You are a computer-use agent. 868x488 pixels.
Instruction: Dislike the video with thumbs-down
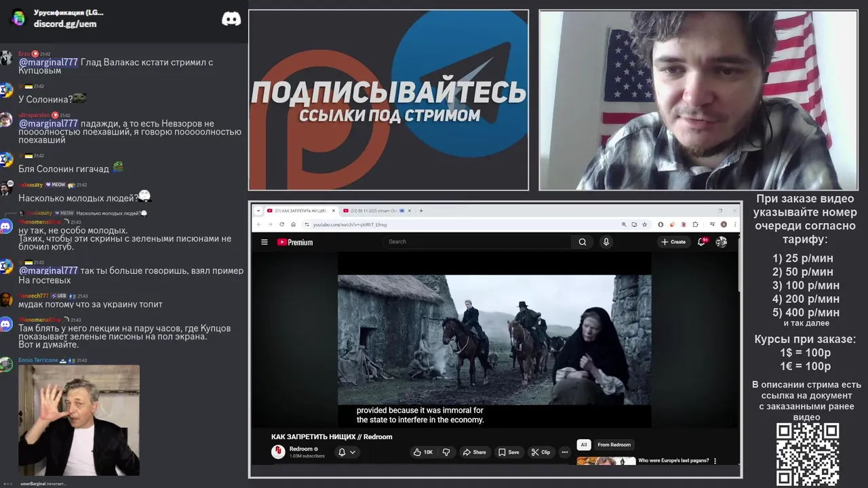click(x=446, y=452)
